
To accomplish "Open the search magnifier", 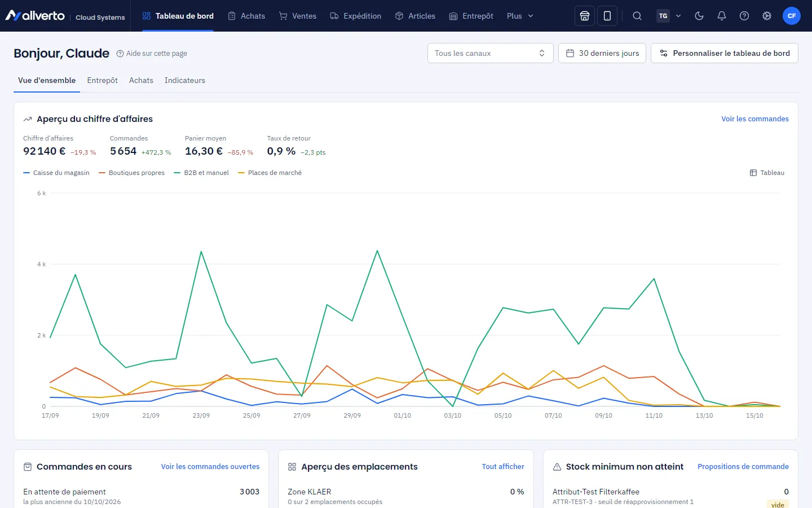I will pyautogui.click(x=637, y=16).
